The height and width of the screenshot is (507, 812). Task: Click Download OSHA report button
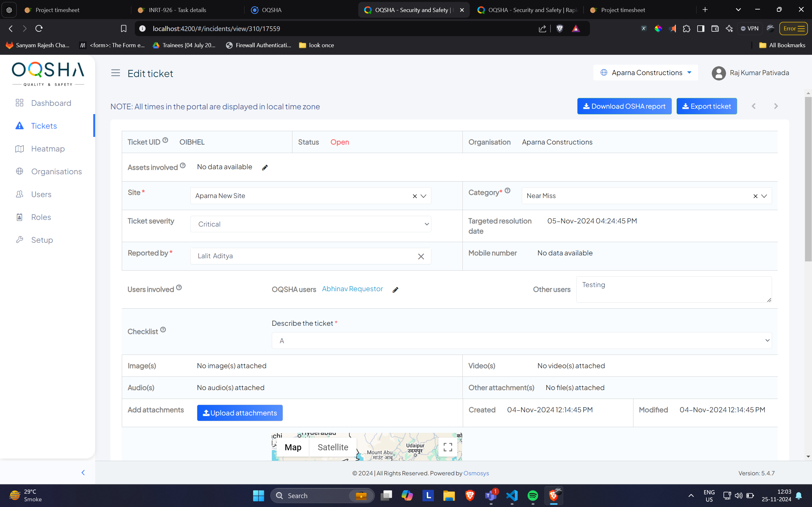624,106
